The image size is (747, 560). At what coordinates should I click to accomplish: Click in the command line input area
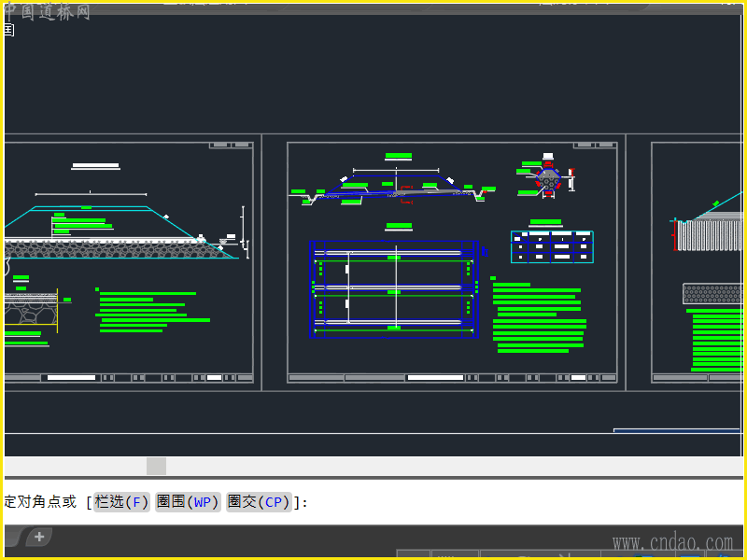click(x=373, y=502)
